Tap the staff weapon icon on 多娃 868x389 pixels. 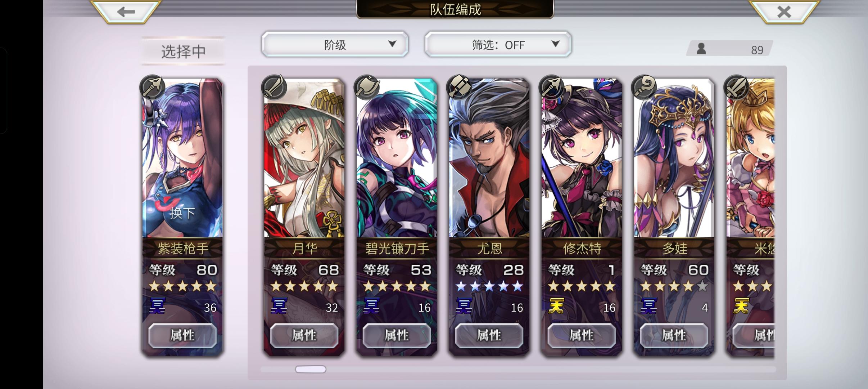[x=644, y=87]
